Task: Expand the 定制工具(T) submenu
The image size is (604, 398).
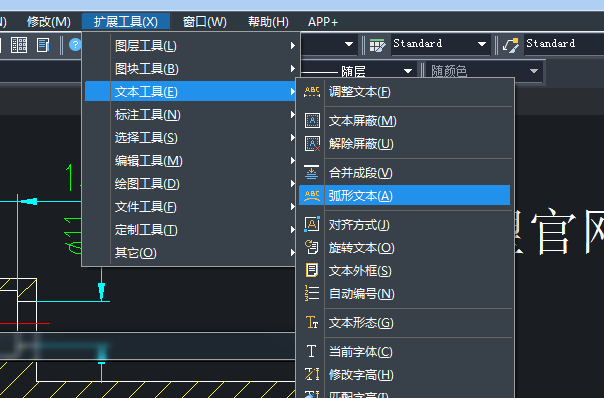Action: tap(191, 230)
